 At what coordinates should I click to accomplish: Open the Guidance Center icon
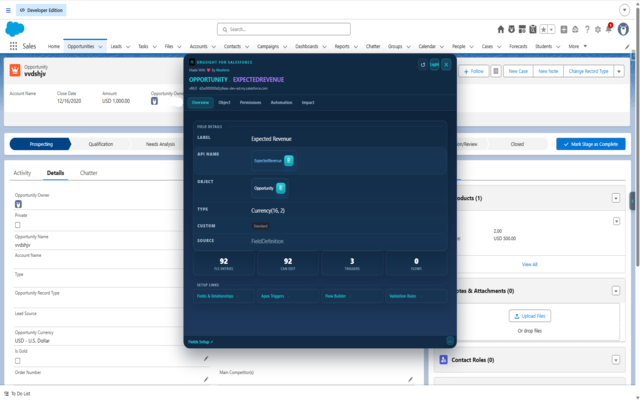tap(575, 29)
